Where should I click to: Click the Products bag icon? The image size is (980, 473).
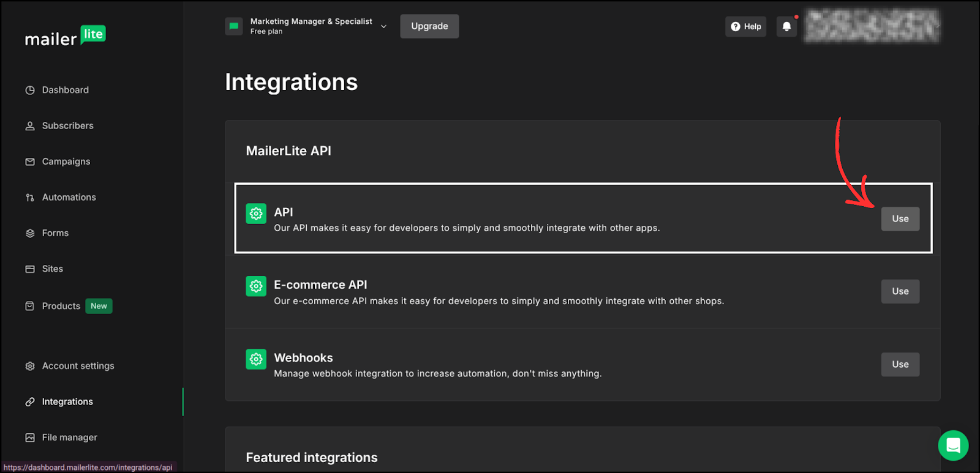tap(30, 306)
